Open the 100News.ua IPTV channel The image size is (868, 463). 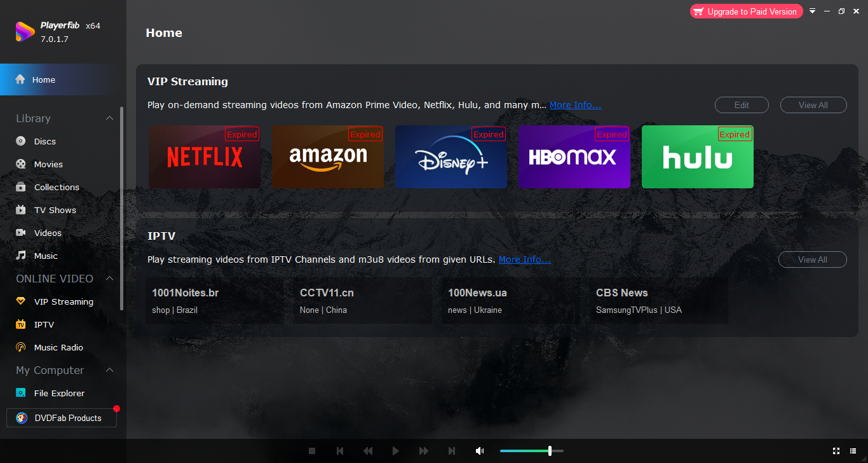point(511,301)
